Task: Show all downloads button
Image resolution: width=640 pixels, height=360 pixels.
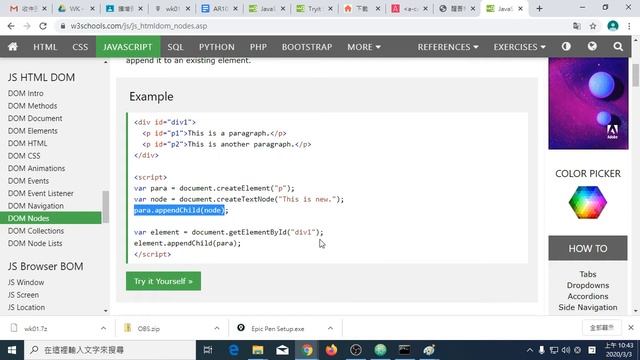Action: 602,327
